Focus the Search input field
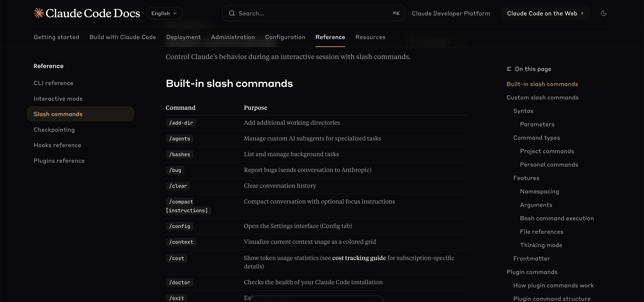644x302 pixels. [x=313, y=13]
